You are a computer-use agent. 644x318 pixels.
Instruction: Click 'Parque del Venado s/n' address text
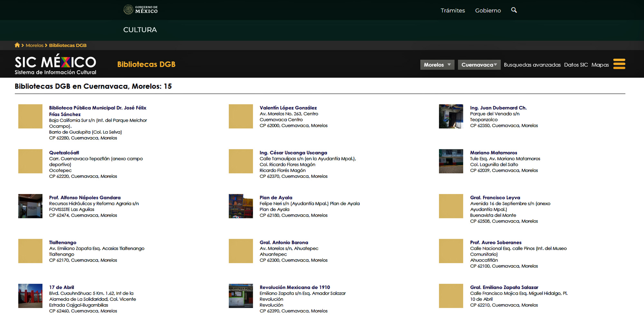click(x=495, y=114)
